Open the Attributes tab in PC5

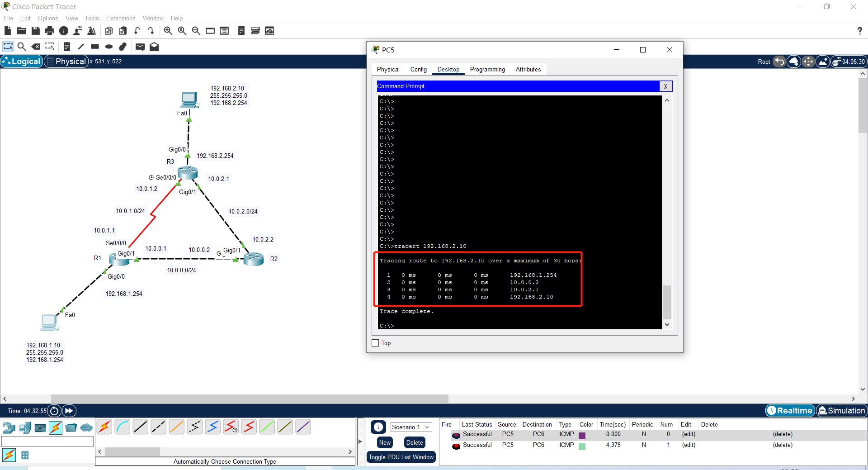(x=528, y=69)
